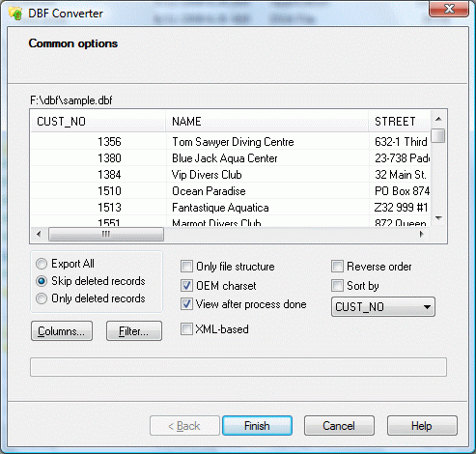The width and height of the screenshot is (476, 454).
Task: Click customer number 1380 cell
Action: click(x=98, y=158)
